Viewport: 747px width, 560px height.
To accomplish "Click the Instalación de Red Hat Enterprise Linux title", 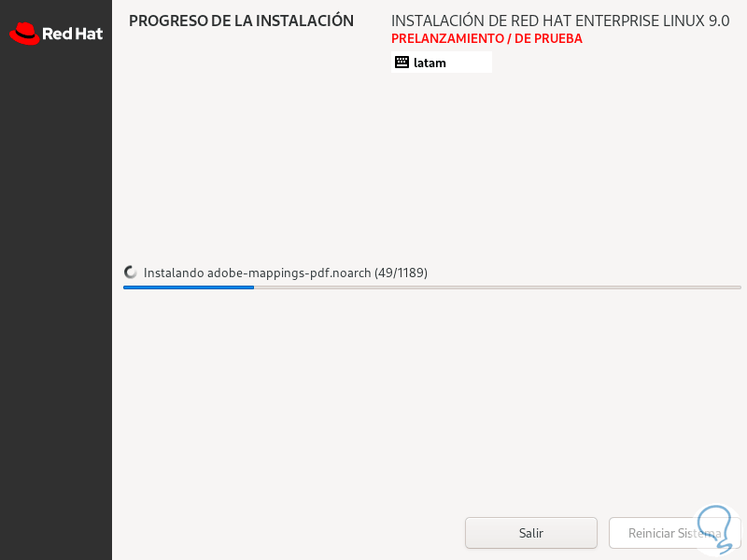I will [560, 21].
